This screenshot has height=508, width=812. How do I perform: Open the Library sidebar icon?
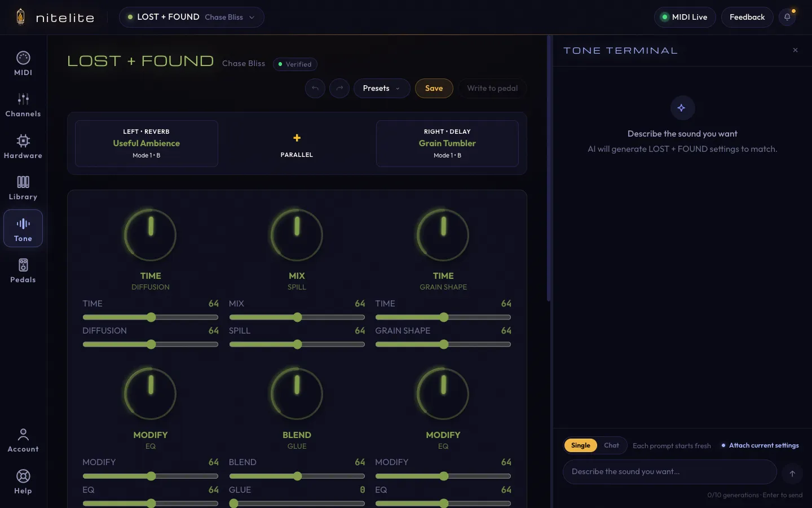pos(23,188)
